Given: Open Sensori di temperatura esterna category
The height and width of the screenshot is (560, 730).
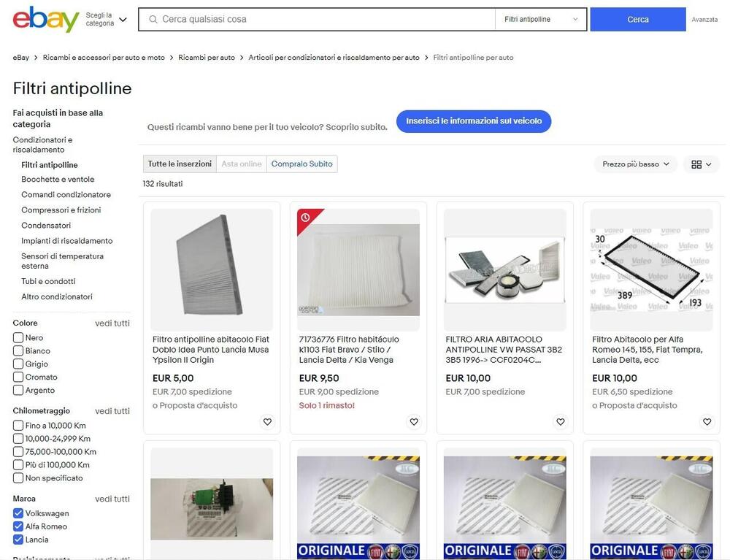Looking at the screenshot, I should click(x=62, y=261).
